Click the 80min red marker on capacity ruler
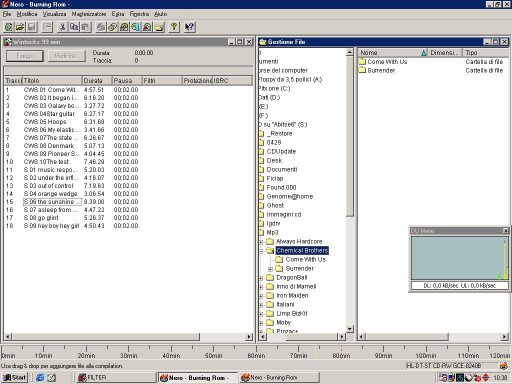512x384 pixels. [341, 351]
